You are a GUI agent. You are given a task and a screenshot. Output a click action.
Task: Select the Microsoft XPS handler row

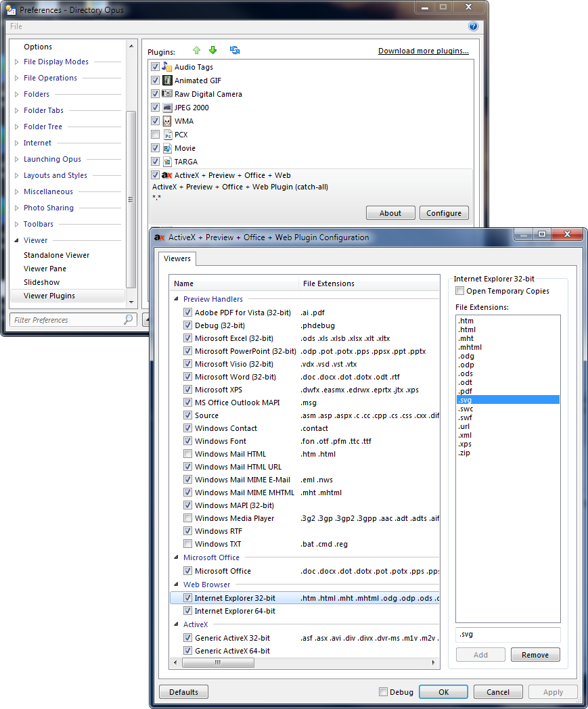pos(305,390)
